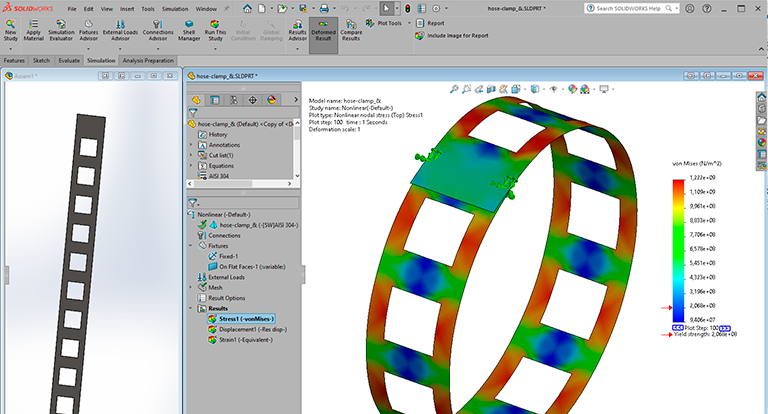Open the Fixtures Advisor tool

click(x=88, y=24)
